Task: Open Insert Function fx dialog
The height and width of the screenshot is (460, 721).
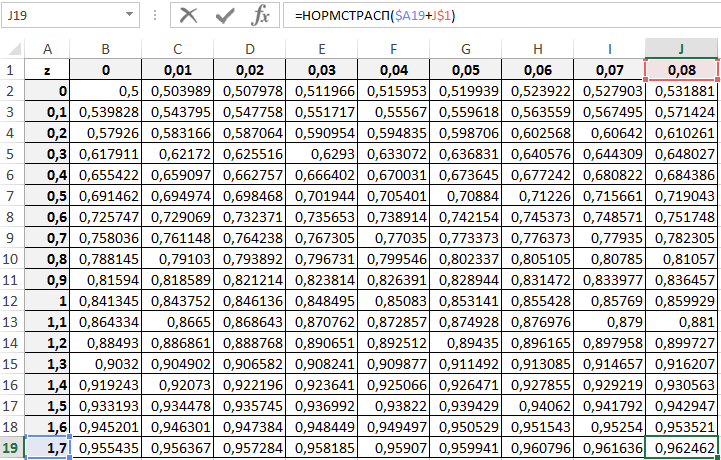Action: coord(260,16)
